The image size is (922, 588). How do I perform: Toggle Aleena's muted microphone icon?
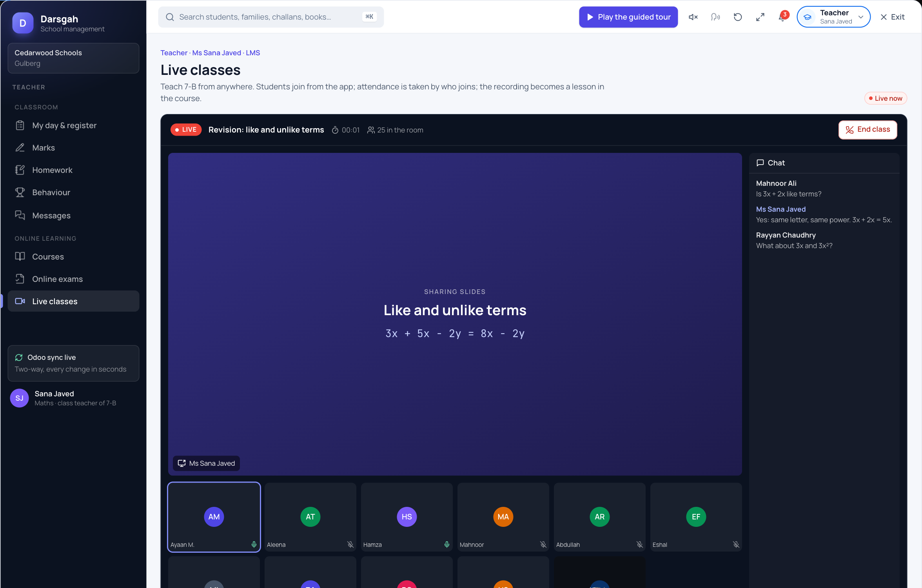tap(350, 544)
